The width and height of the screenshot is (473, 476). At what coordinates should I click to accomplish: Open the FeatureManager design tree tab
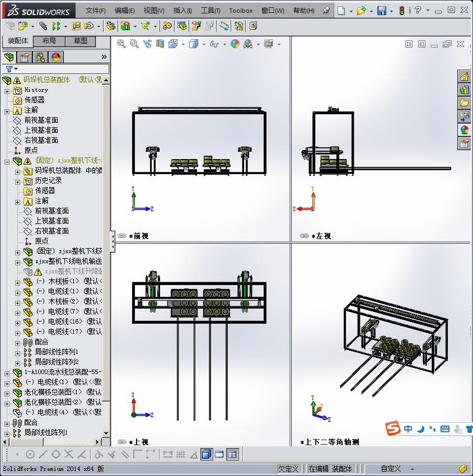point(9,57)
